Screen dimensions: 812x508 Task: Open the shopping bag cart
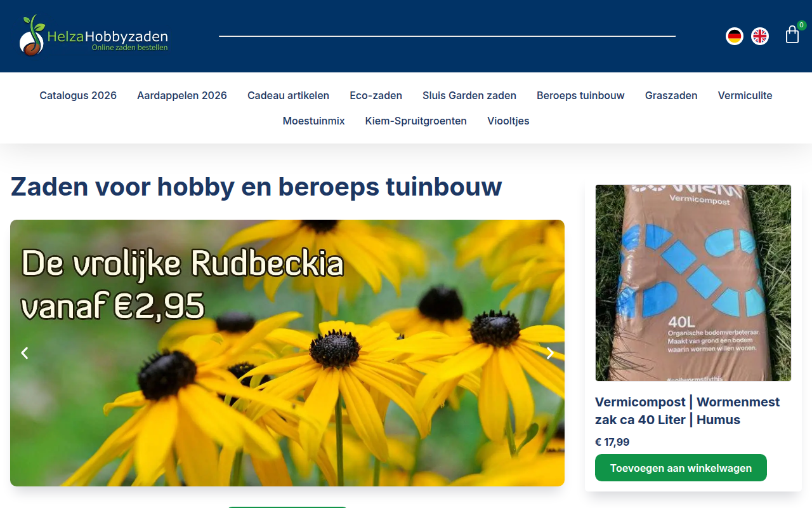point(792,34)
